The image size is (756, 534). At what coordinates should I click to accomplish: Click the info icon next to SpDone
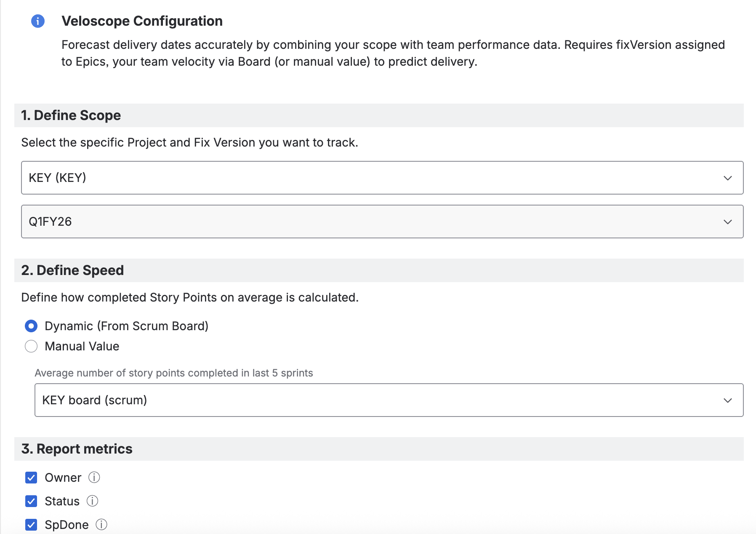[x=101, y=524]
